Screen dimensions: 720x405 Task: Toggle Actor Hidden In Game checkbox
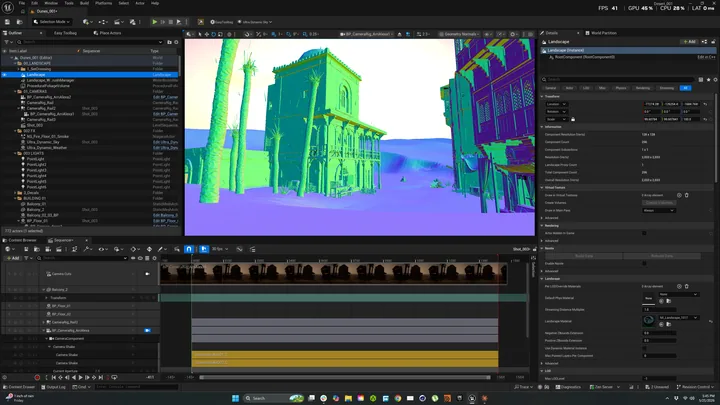[644, 233]
